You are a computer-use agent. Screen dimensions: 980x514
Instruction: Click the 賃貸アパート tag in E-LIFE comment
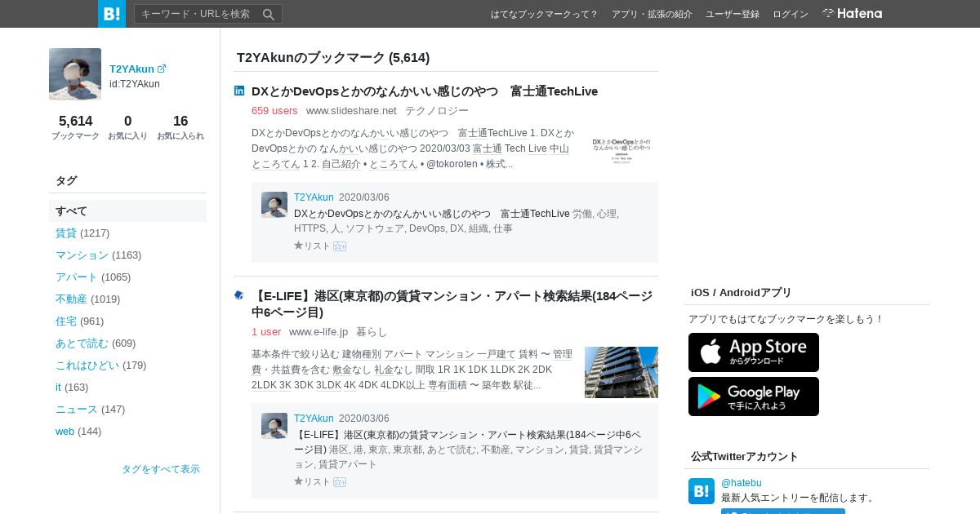[x=348, y=464]
